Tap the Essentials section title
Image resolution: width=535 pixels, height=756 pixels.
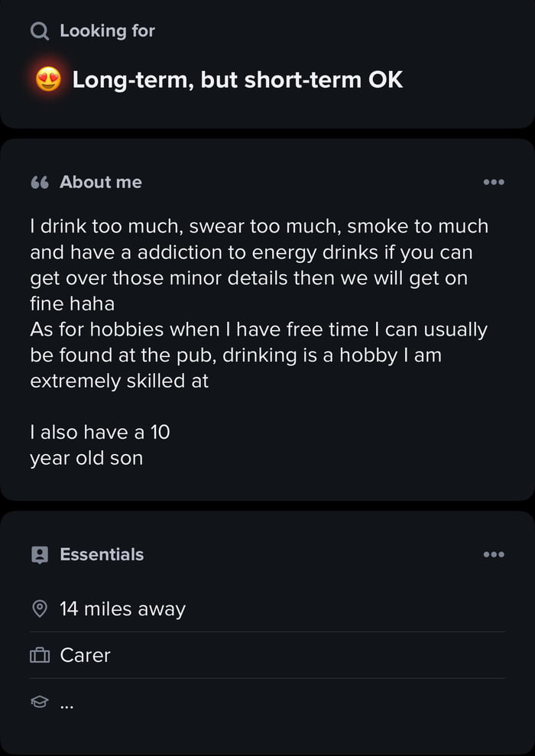(x=102, y=555)
